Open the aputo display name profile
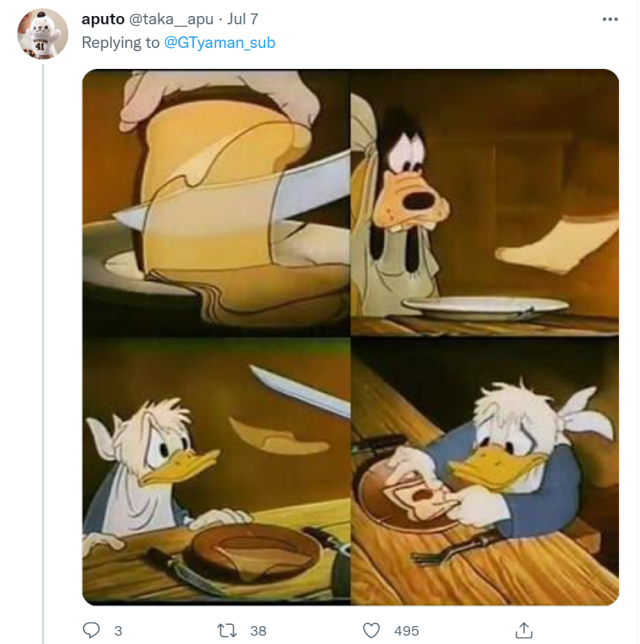Screen dimensions: 640x644 tap(101, 19)
